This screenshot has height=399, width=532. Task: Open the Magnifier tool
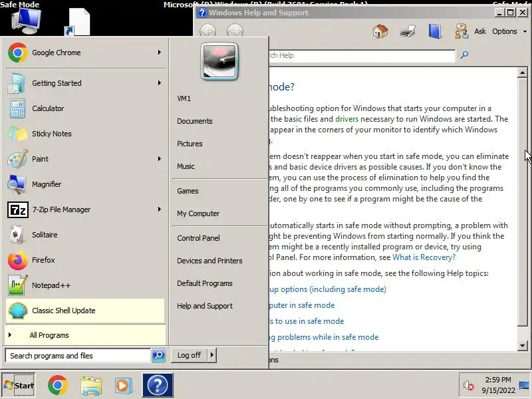[x=85, y=184]
